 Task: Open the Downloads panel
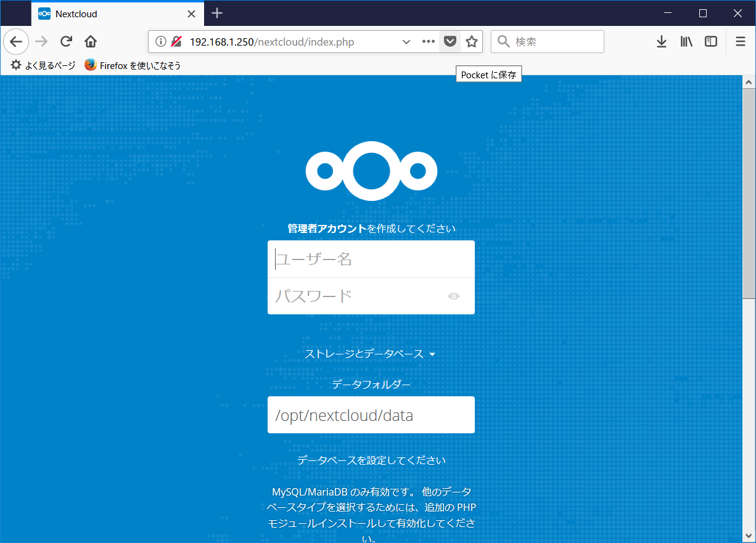pyautogui.click(x=662, y=41)
